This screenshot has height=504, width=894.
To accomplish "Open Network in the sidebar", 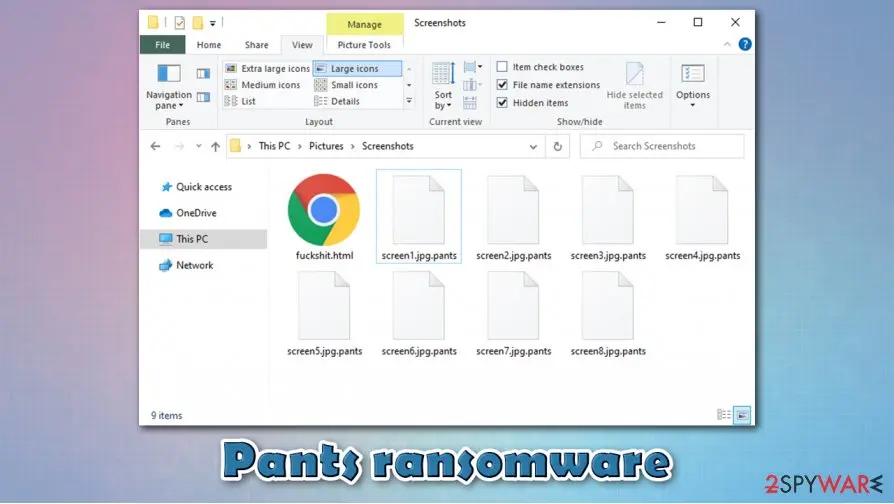I will tap(186, 265).
